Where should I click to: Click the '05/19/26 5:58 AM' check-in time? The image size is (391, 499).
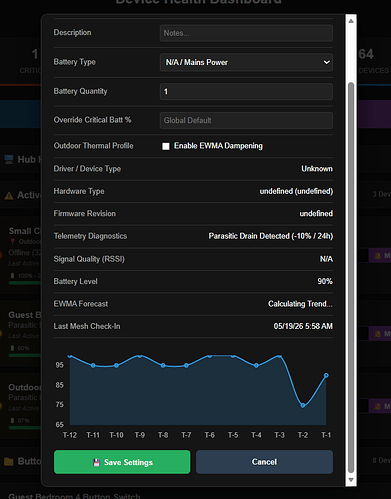303,326
